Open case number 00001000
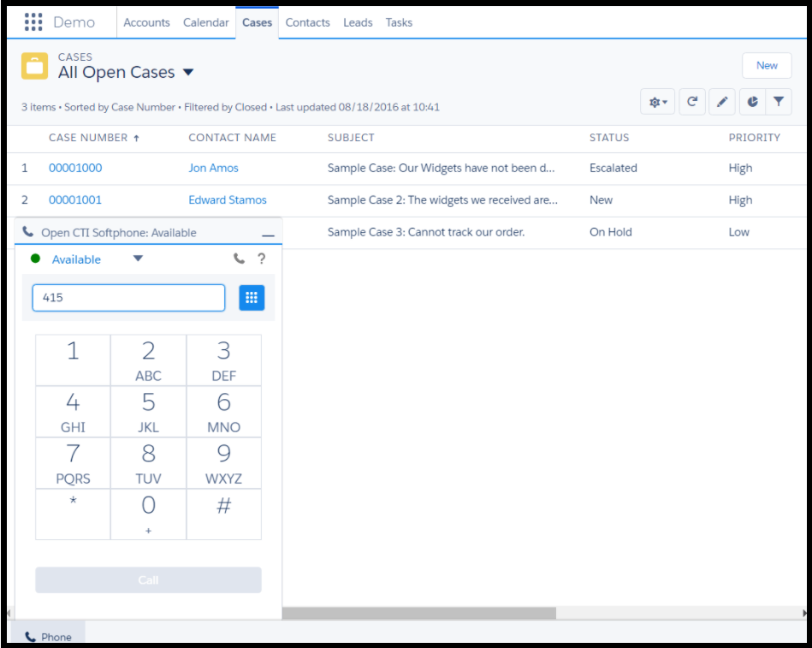The image size is (812, 648). coord(75,169)
